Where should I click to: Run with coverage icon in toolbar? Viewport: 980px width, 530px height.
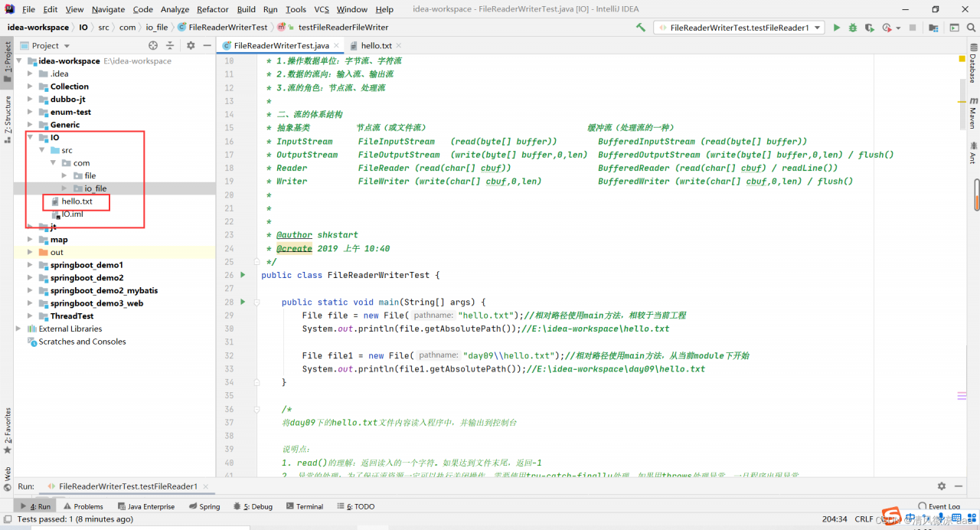pos(870,28)
